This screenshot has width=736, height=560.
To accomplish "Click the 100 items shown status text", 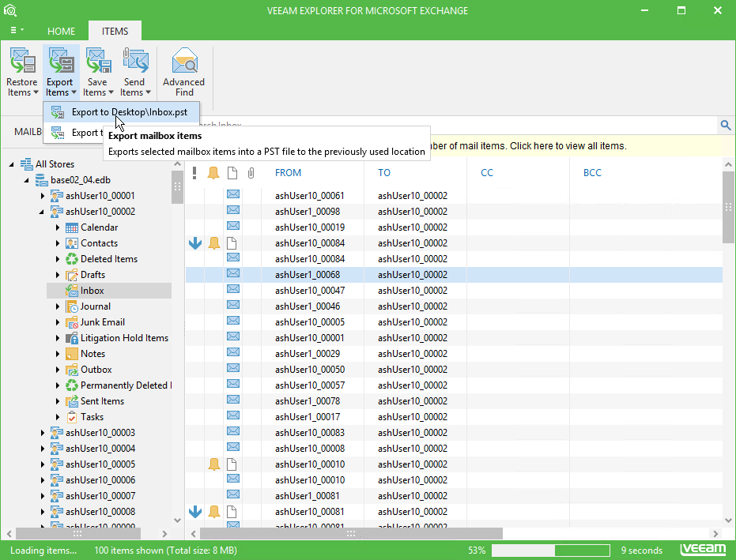I will pyautogui.click(x=165, y=551).
